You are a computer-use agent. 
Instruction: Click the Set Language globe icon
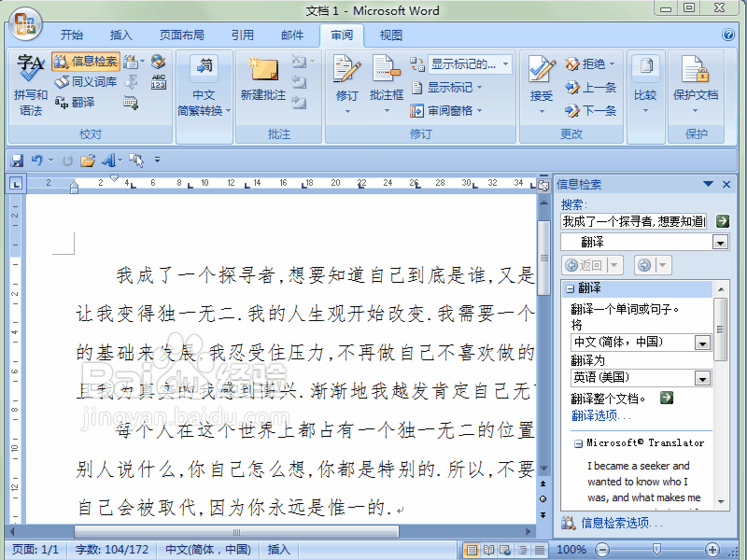pyautogui.click(x=158, y=61)
